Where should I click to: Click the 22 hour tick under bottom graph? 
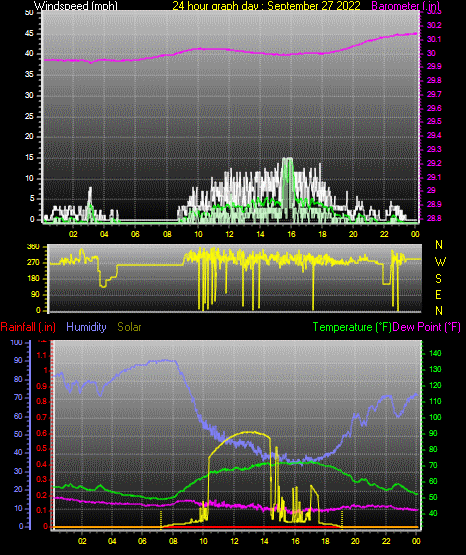386,541
